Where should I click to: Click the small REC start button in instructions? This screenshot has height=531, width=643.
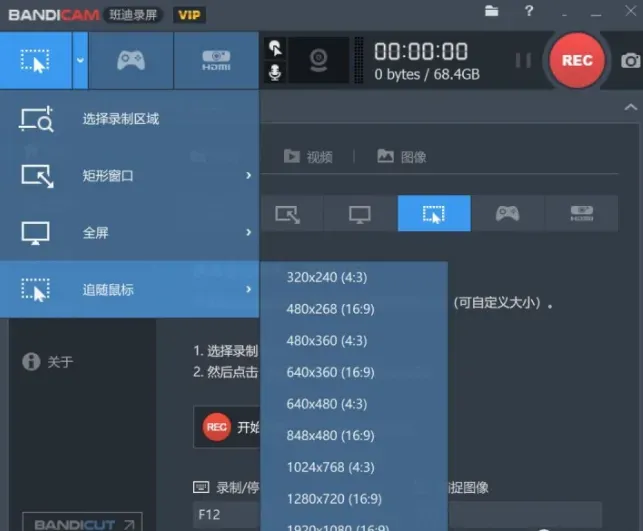click(217, 427)
